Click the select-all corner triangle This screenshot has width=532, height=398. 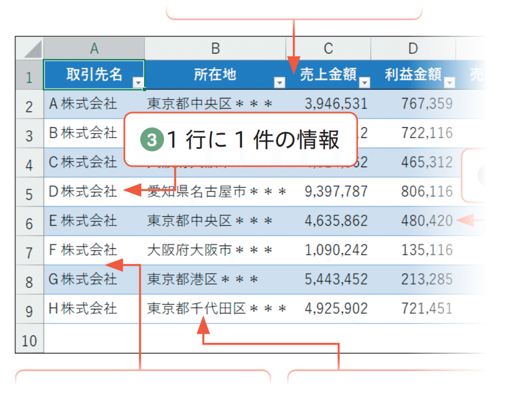[x=33, y=49]
